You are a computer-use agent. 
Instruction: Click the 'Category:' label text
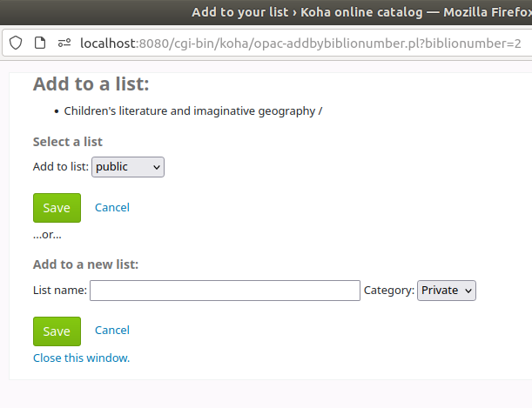pyautogui.click(x=388, y=290)
